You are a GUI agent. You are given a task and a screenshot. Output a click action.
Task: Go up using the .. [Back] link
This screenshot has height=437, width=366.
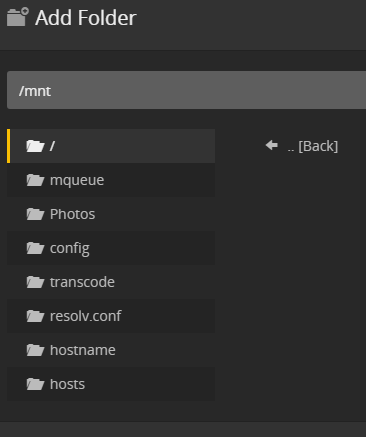313,146
